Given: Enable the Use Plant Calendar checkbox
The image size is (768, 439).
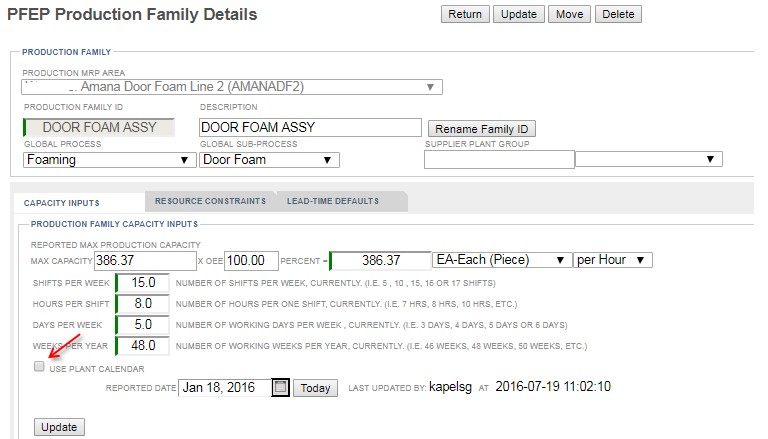Looking at the screenshot, I should click(x=39, y=366).
